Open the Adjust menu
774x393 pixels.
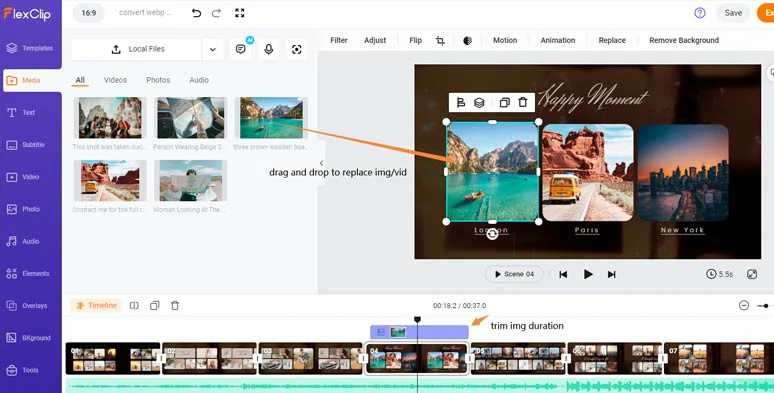375,40
